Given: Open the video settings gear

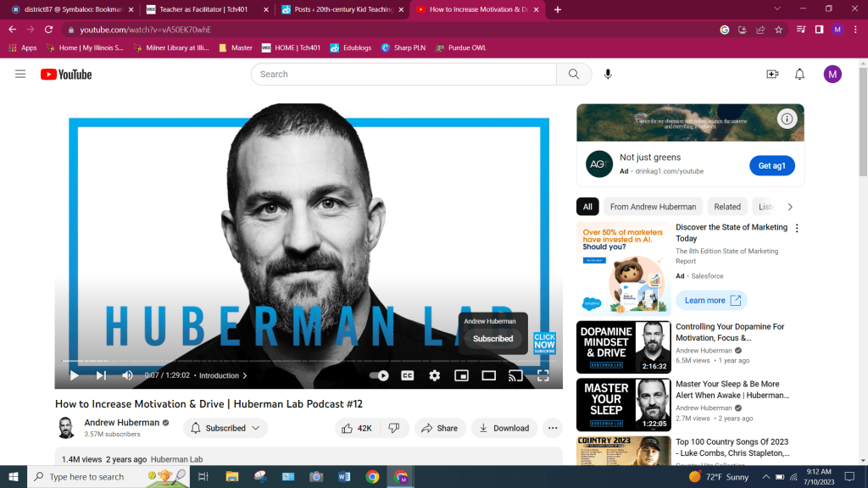Looking at the screenshot, I should (435, 375).
